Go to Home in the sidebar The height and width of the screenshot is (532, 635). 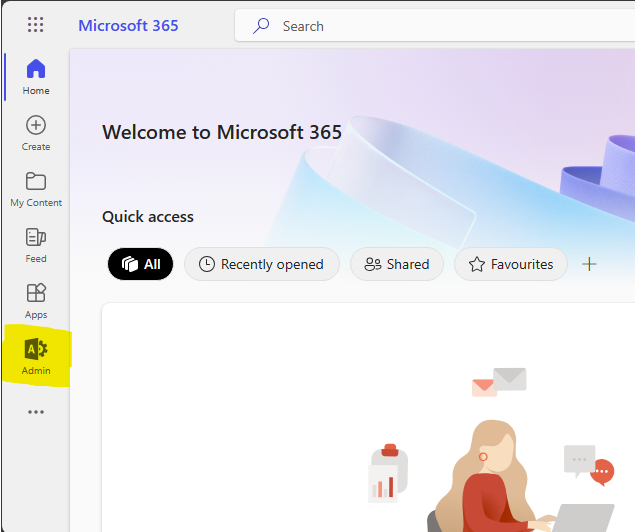click(36, 76)
